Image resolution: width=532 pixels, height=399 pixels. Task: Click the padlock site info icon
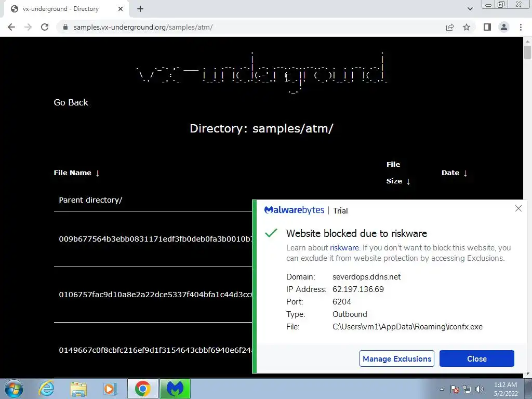click(65, 27)
